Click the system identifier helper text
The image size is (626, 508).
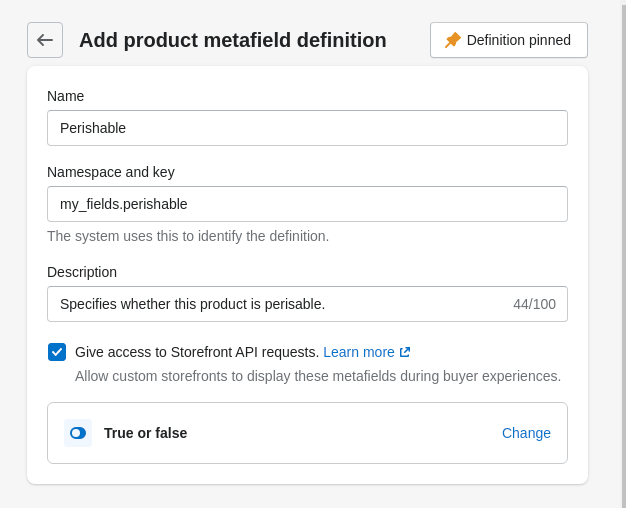188,236
